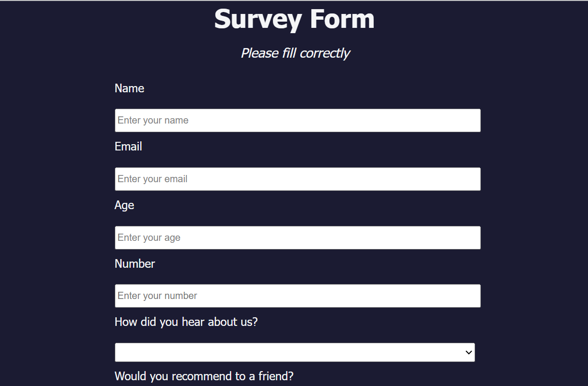The width and height of the screenshot is (588, 386).
Task: Click the "Enter your email" placeholder text
Action: pyautogui.click(x=152, y=179)
